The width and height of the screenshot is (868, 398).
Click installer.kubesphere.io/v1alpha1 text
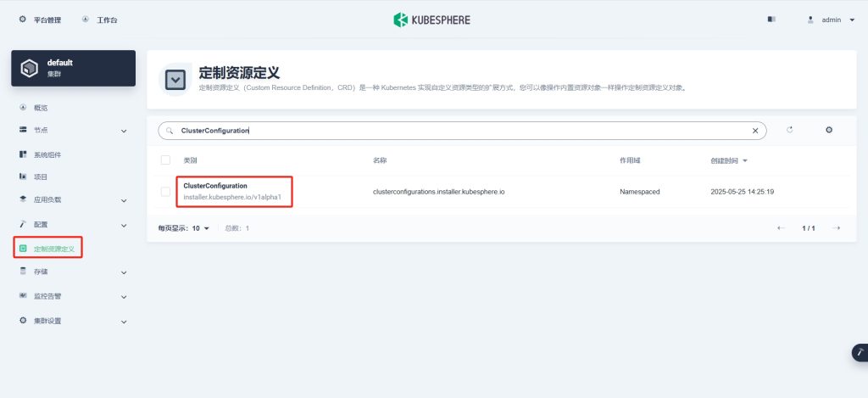pyautogui.click(x=232, y=198)
